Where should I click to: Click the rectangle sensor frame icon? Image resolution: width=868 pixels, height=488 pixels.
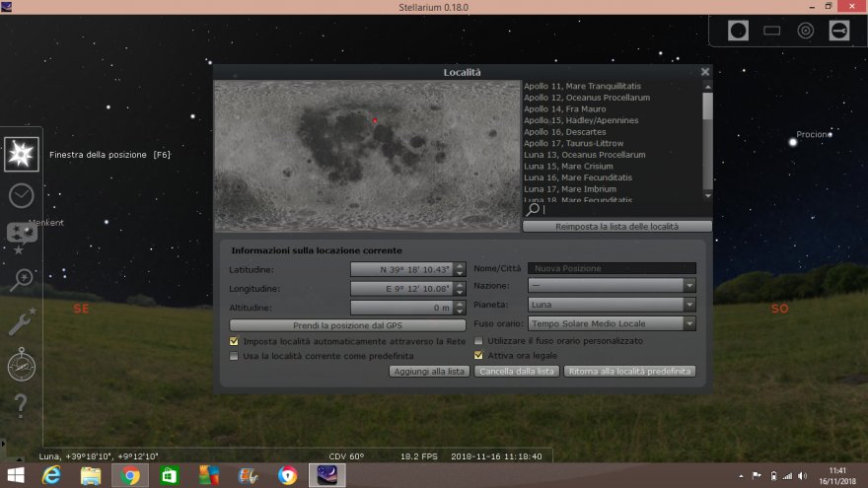(x=772, y=31)
